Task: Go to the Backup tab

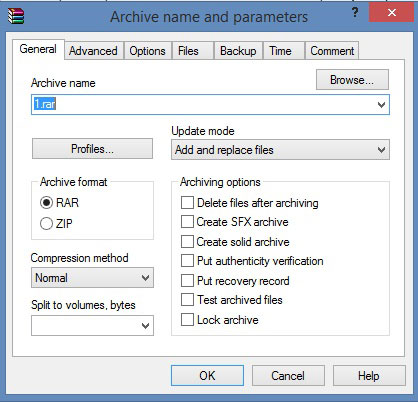Action: 238,51
